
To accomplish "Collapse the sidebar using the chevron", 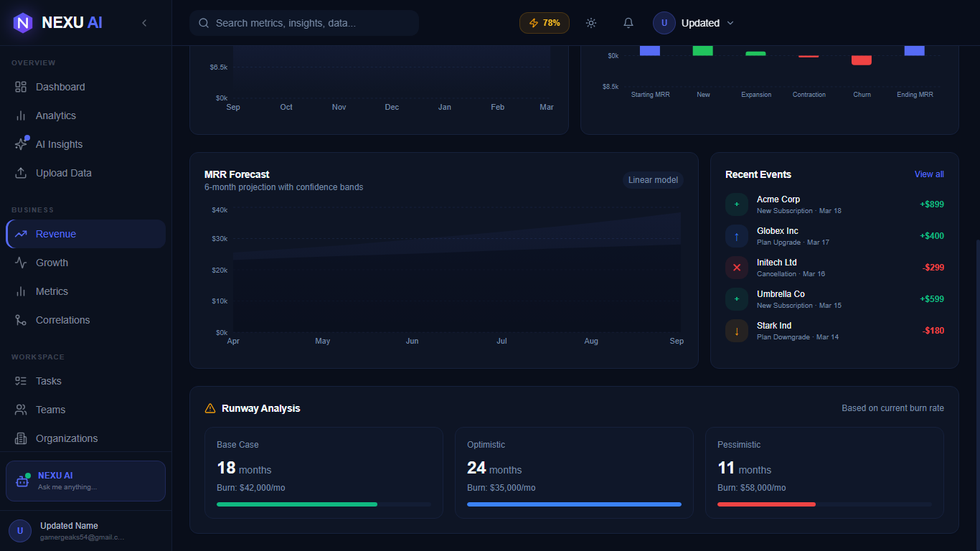I will [144, 22].
